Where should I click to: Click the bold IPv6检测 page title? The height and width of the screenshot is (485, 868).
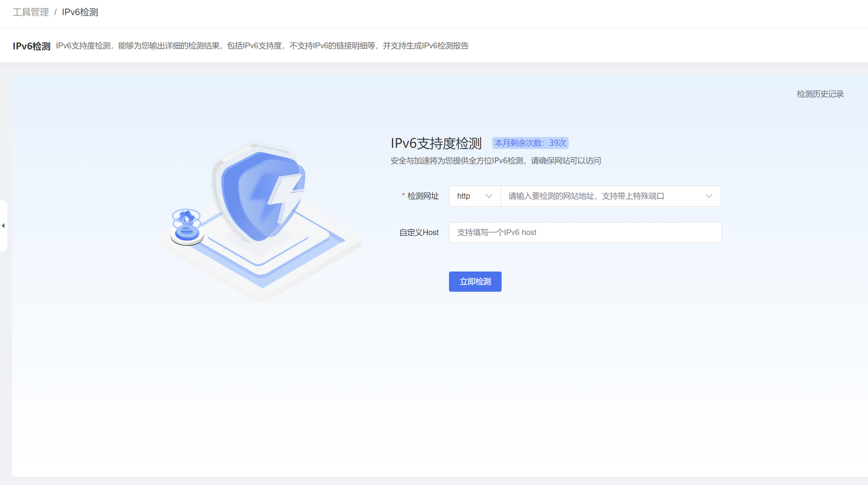point(31,46)
